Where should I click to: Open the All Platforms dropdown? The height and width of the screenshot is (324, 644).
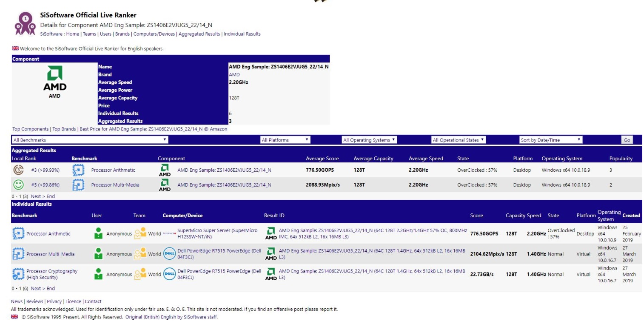pyautogui.click(x=285, y=140)
